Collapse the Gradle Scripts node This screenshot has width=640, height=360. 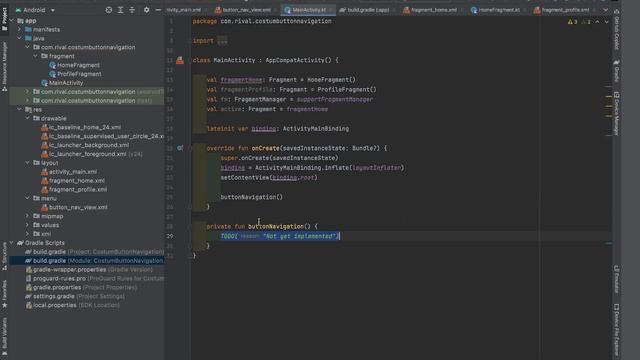point(11,243)
